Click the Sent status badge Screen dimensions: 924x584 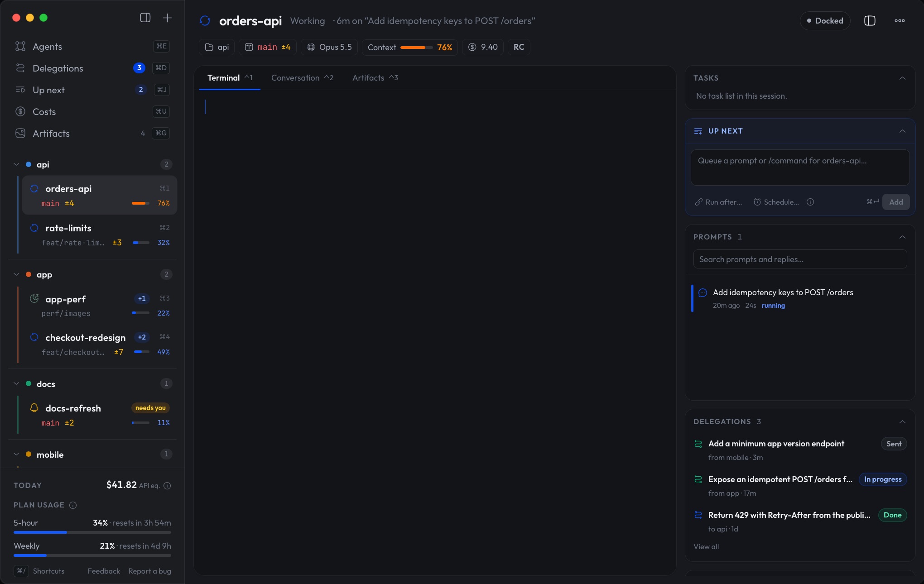click(894, 444)
